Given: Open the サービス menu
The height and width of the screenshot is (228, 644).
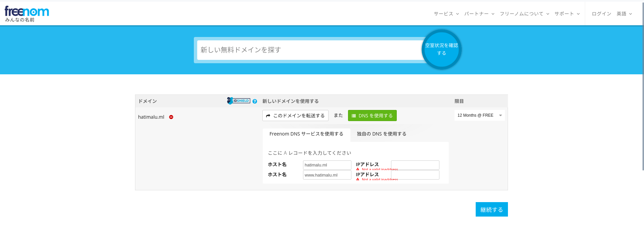Looking at the screenshot, I should point(446,14).
